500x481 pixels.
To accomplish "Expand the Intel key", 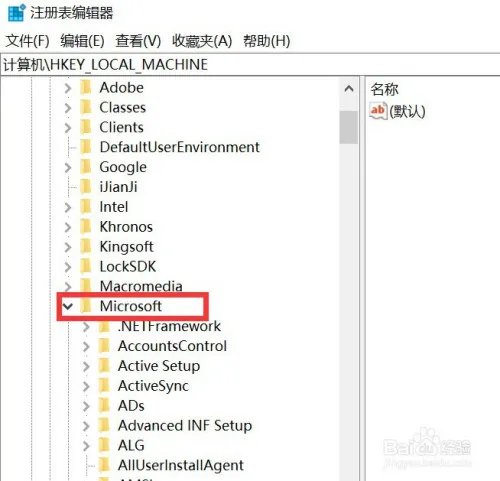I will (x=68, y=207).
